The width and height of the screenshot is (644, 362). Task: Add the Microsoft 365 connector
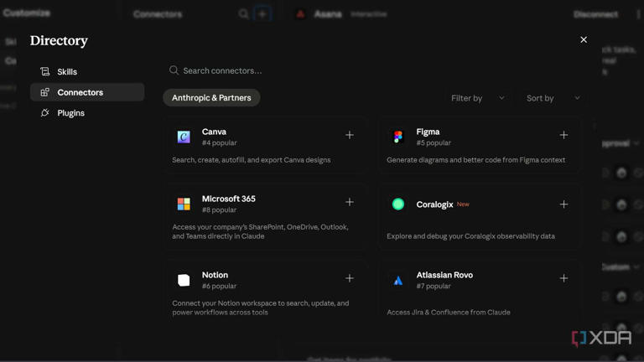pyautogui.click(x=350, y=202)
